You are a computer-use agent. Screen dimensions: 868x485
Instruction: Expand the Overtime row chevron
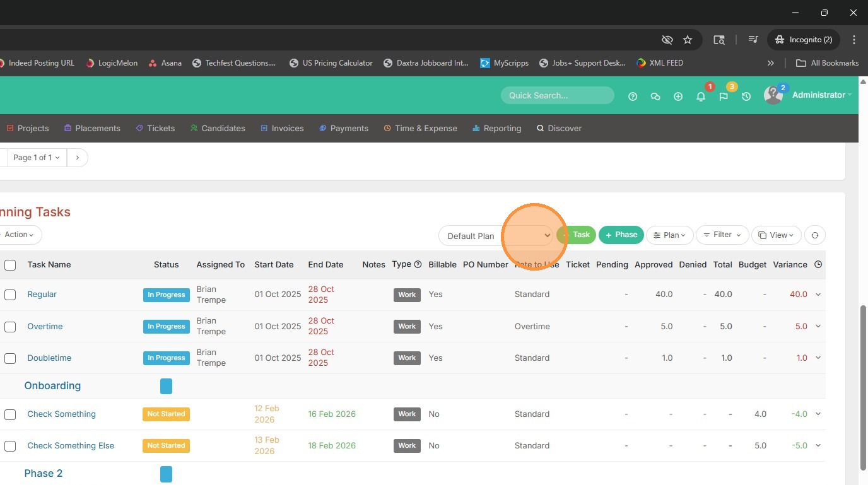click(x=818, y=327)
